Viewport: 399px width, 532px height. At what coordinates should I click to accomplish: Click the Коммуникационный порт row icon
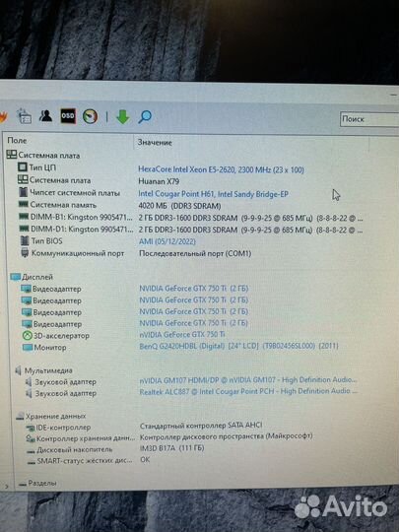pos(25,253)
